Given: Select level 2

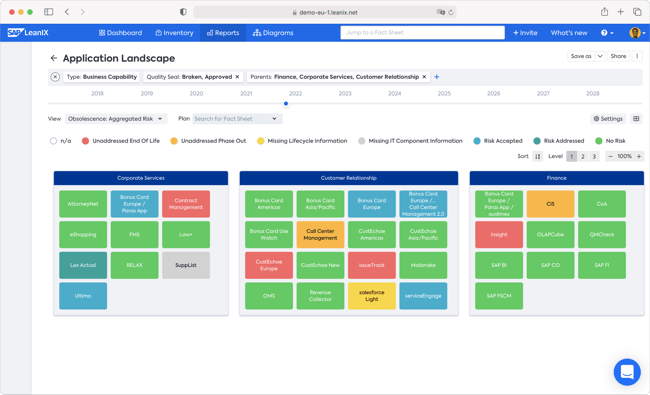Looking at the screenshot, I should (x=583, y=156).
